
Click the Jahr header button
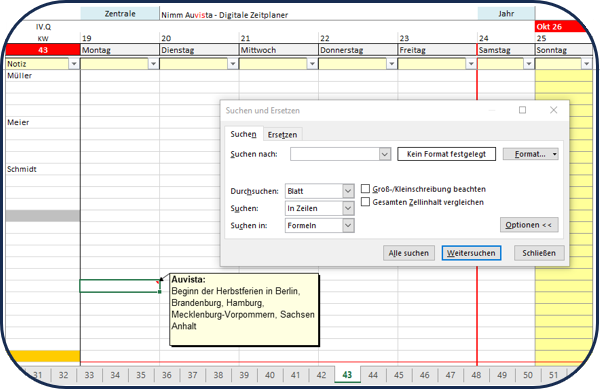coord(506,14)
